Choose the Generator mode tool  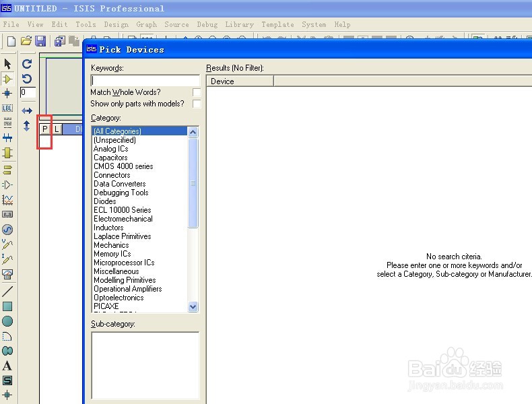7,230
